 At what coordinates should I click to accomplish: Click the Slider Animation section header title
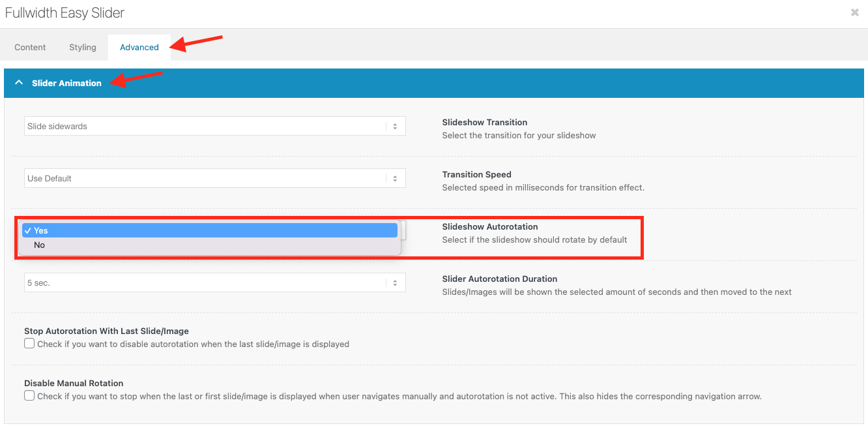66,83
